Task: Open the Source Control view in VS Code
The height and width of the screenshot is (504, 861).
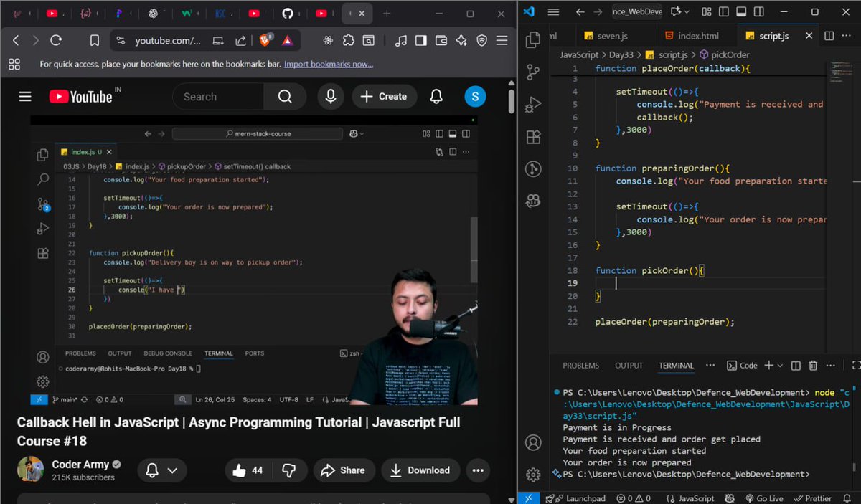Action: [533, 72]
